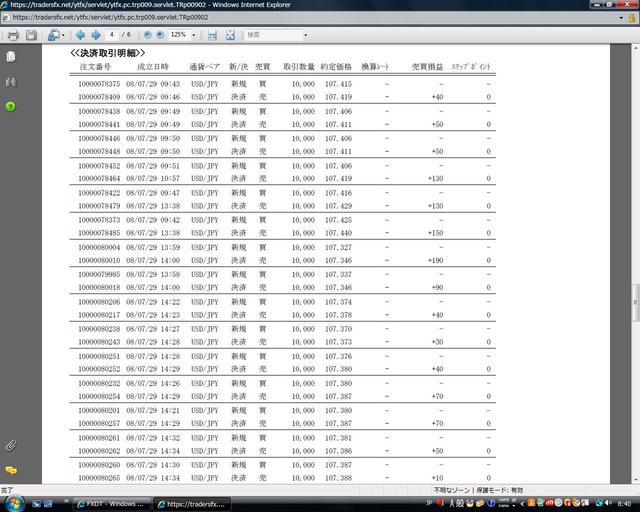Screen dimensions: 640x512
Task: Save a copy of the PDF
Action: point(31,35)
